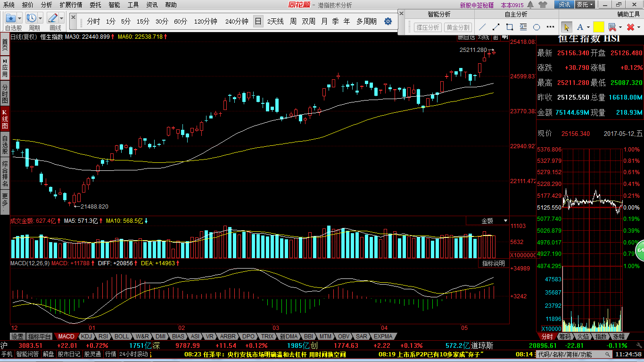Viewport: 644px width, 362px height.
Task: Switch chart period to 月
Action: pyautogui.click(x=324, y=21)
